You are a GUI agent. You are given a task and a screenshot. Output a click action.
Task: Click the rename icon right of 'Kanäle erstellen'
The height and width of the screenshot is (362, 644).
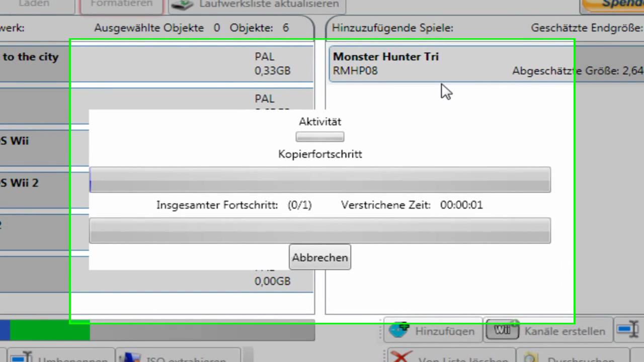[x=629, y=330]
